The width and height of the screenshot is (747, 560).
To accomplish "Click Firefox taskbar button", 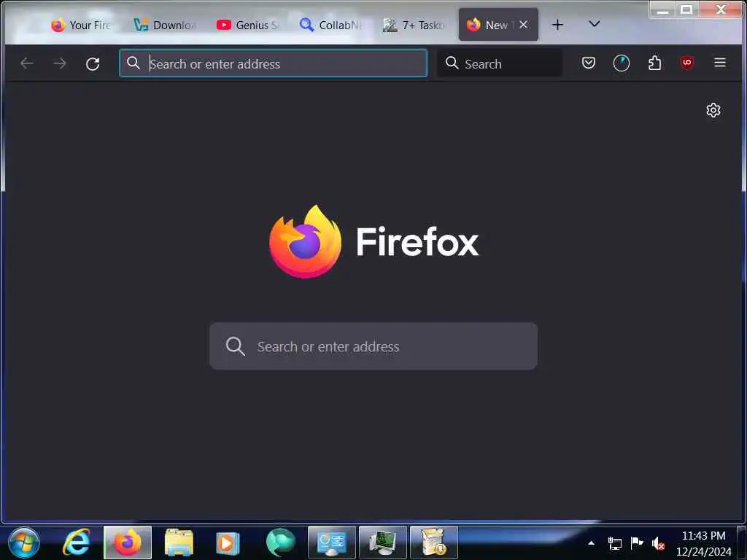I will coord(128,542).
